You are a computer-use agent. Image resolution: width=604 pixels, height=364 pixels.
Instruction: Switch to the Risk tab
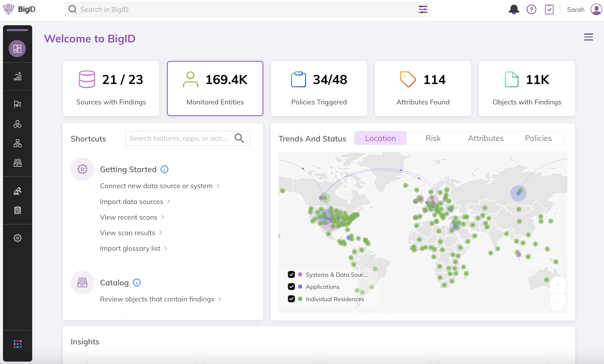point(433,138)
